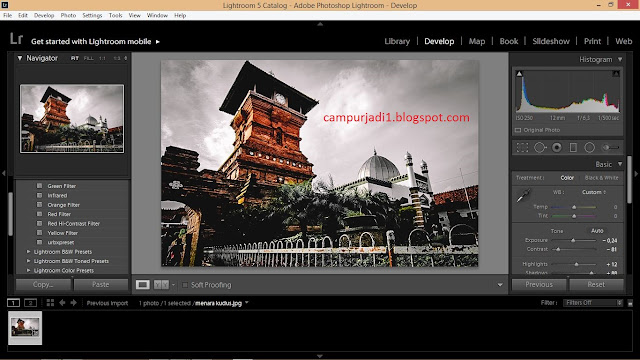
Task: Open the Filters Off dropdown
Action: pos(593,303)
